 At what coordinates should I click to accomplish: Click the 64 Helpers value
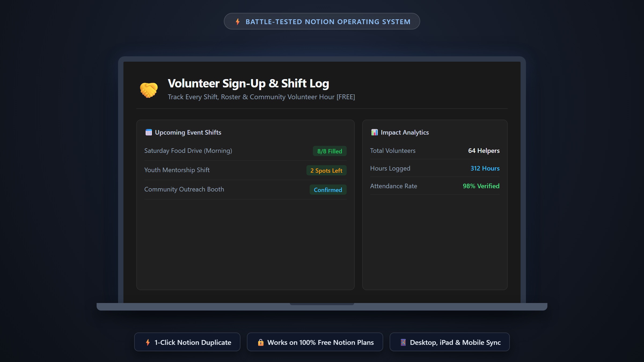point(484,150)
